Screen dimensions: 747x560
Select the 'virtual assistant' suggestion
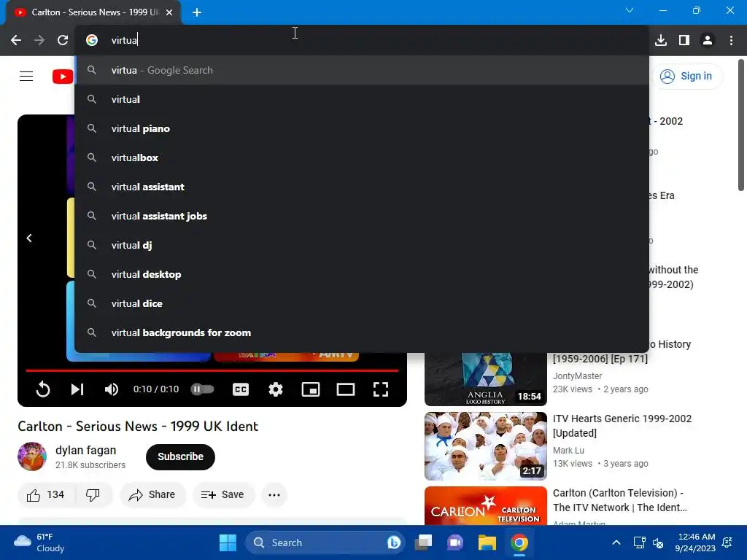[x=362, y=187]
